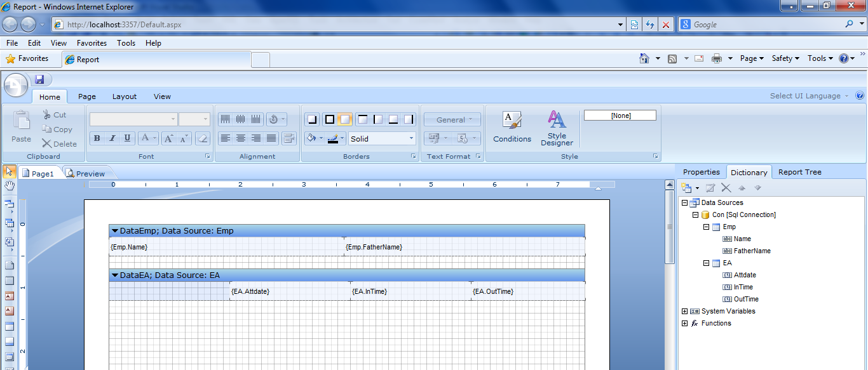The image size is (868, 370).
Task: Open the fill bucket background color picker
Action: (x=315, y=138)
